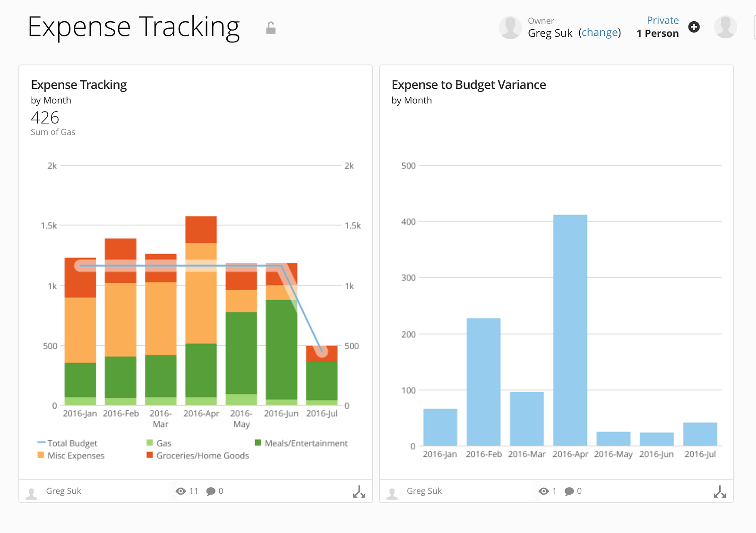
Task: Click the owner avatar for Greg Suk
Action: pyautogui.click(x=510, y=27)
